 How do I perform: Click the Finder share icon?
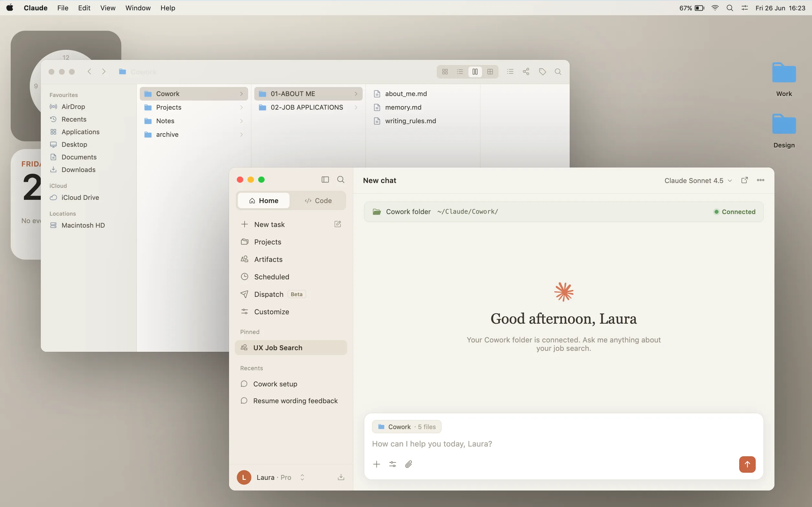pos(526,71)
